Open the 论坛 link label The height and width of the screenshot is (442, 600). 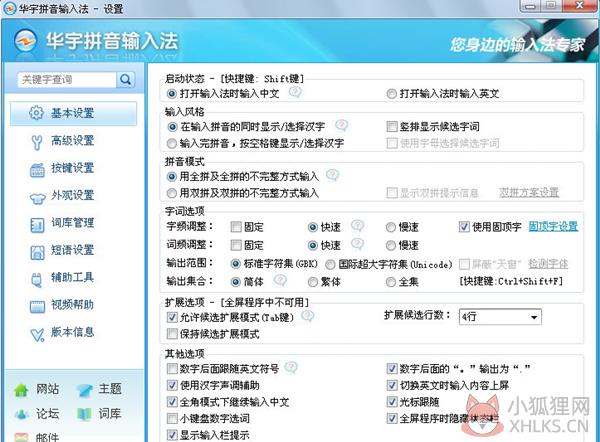click(x=47, y=414)
